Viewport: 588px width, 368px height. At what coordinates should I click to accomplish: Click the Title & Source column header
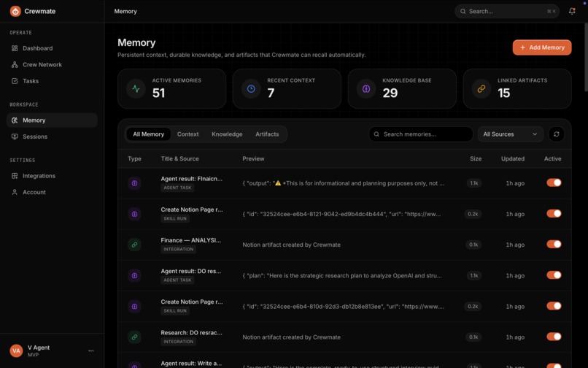pos(180,159)
